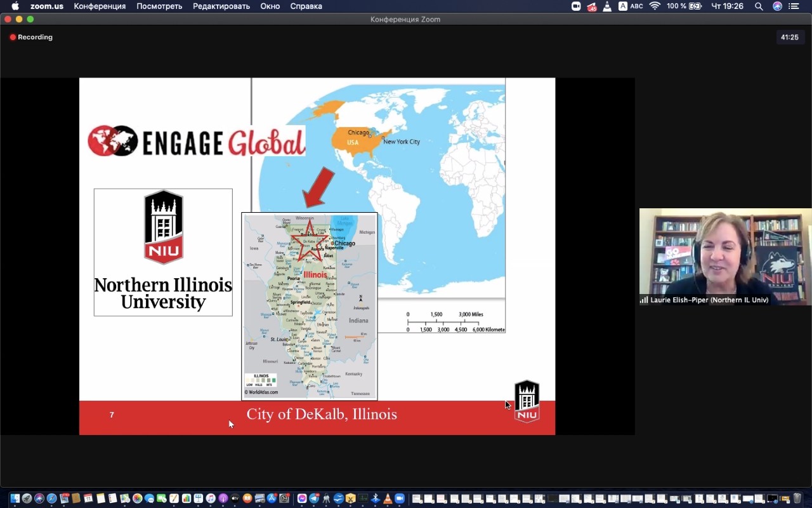Image resolution: width=812 pixels, height=508 pixels.
Task: Open the Trash in the Dock
Action: click(797, 499)
